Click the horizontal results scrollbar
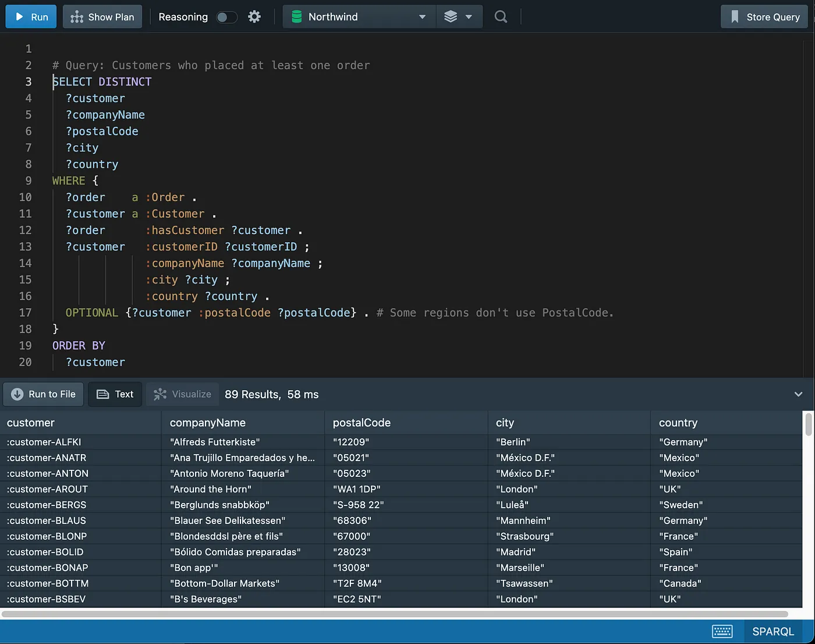Screen dimensions: 815x644 coord(395,614)
